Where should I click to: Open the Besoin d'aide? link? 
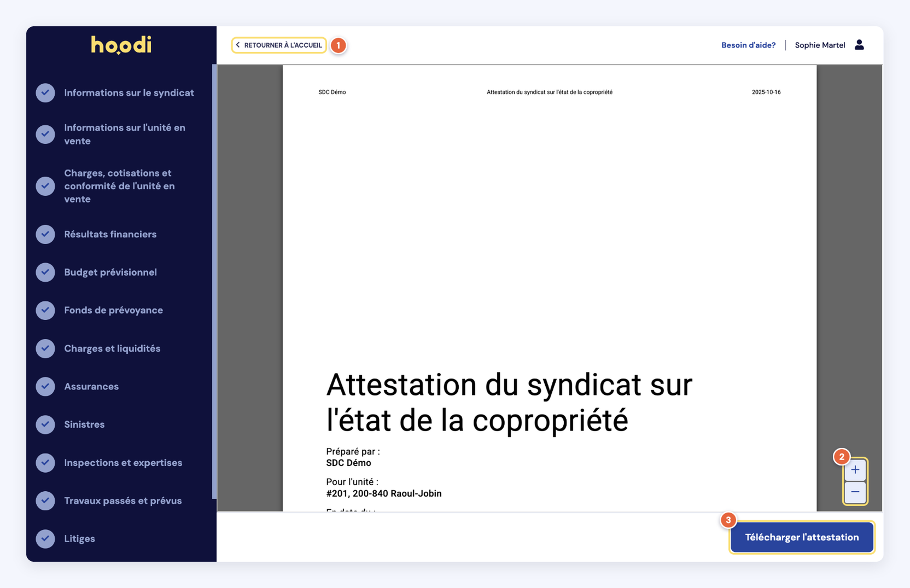748,45
